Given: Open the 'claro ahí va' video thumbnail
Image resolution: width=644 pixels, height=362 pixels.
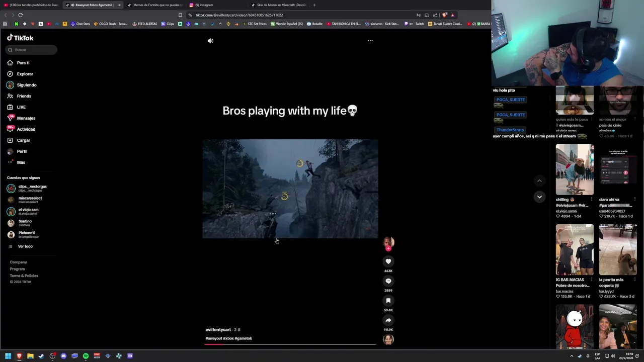Looking at the screenshot, I should coord(618,169).
